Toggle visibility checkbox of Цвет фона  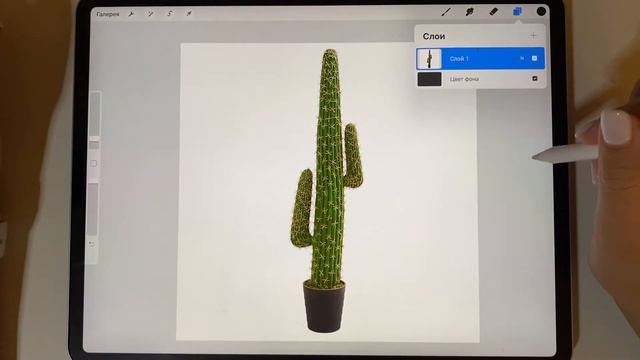(535, 78)
